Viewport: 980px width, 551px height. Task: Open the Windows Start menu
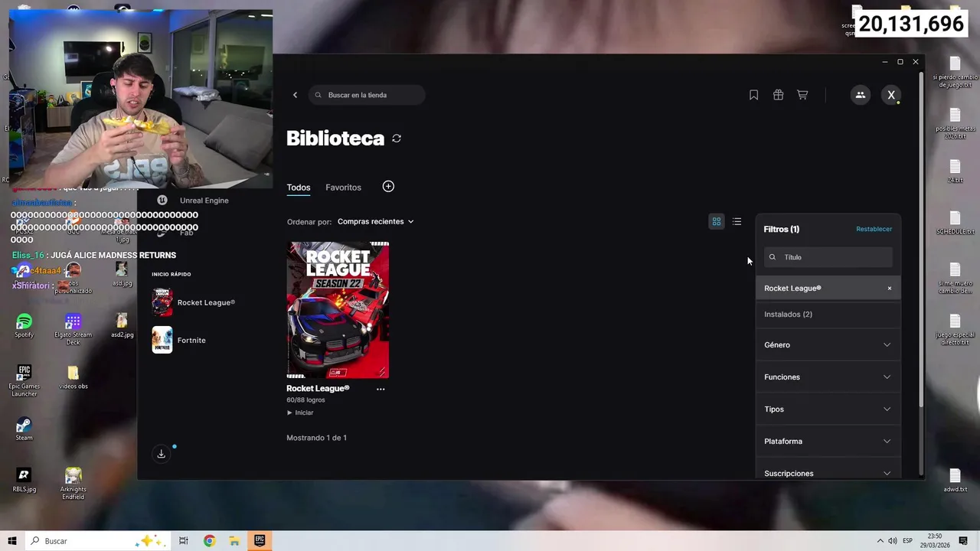12,541
